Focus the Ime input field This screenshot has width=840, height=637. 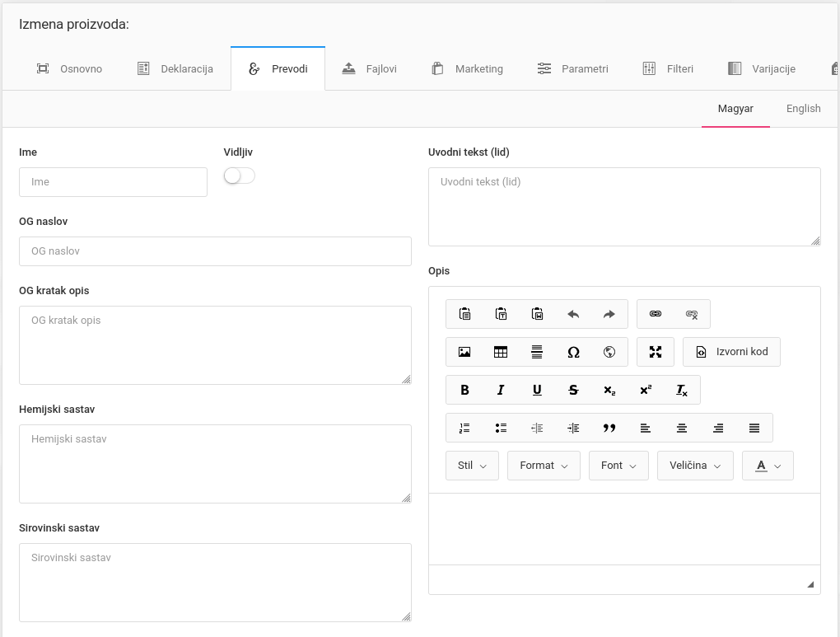tap(113, 182)
